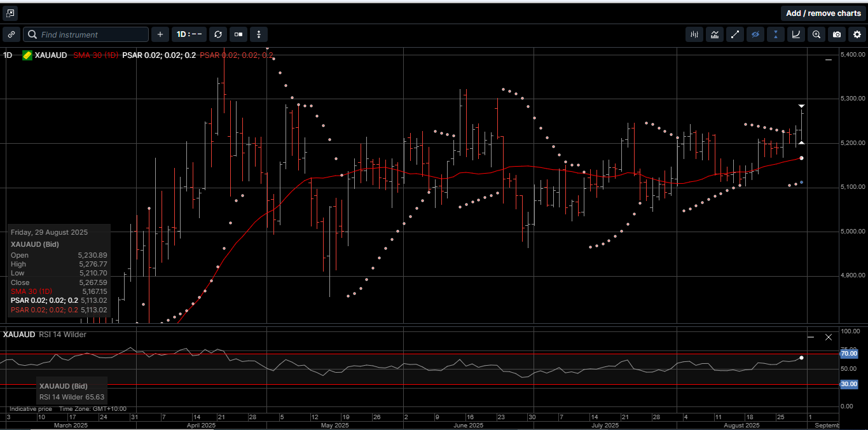Take a chart snapshot with the camera icon
This screenshot has height=430, width=868.
(x=837, y=34)
